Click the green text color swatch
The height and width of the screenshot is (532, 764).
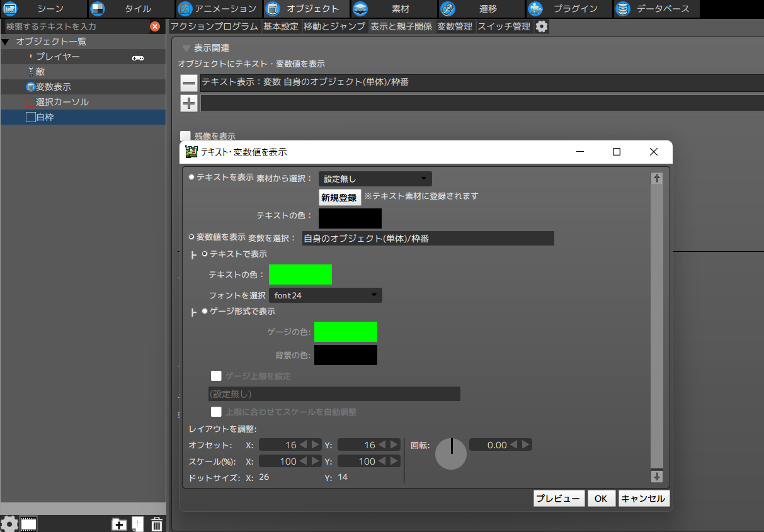300,274
